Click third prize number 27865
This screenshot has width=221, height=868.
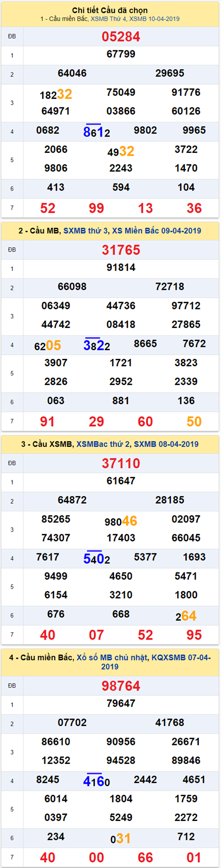tap(186, 324)
